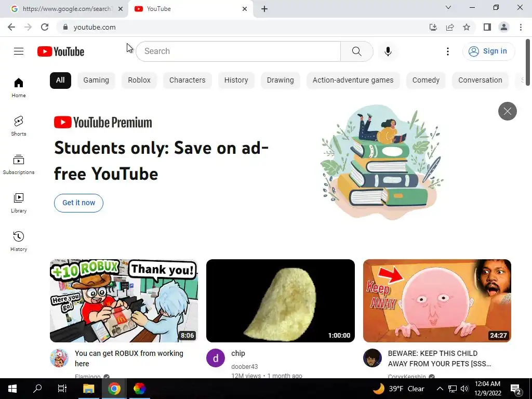Screen dimensions: 532x399
Task: Open a new tab with plus button
Action: coord(264,9)
